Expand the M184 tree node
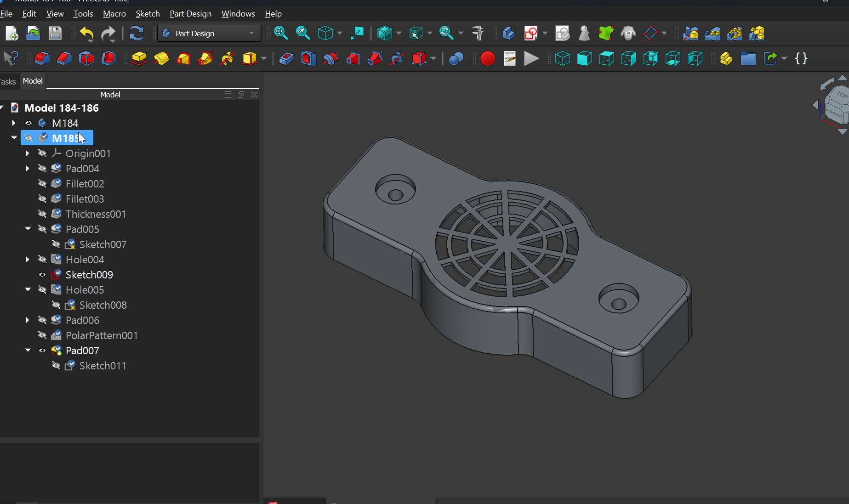The image size is (849, 504). (13, 123)
